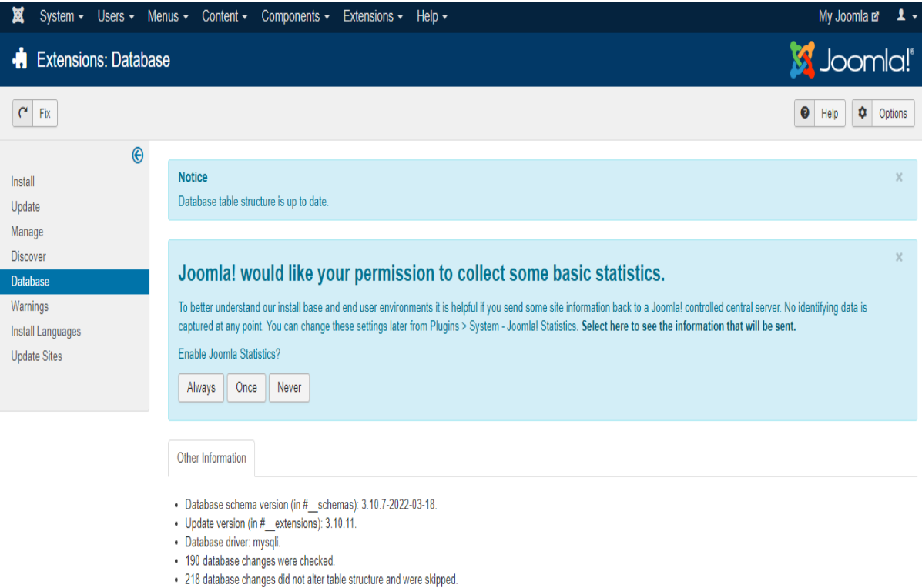The height and width of the screenshot is (588, 922).
Task: Select the Other Information tab
Action: (212, 458)
